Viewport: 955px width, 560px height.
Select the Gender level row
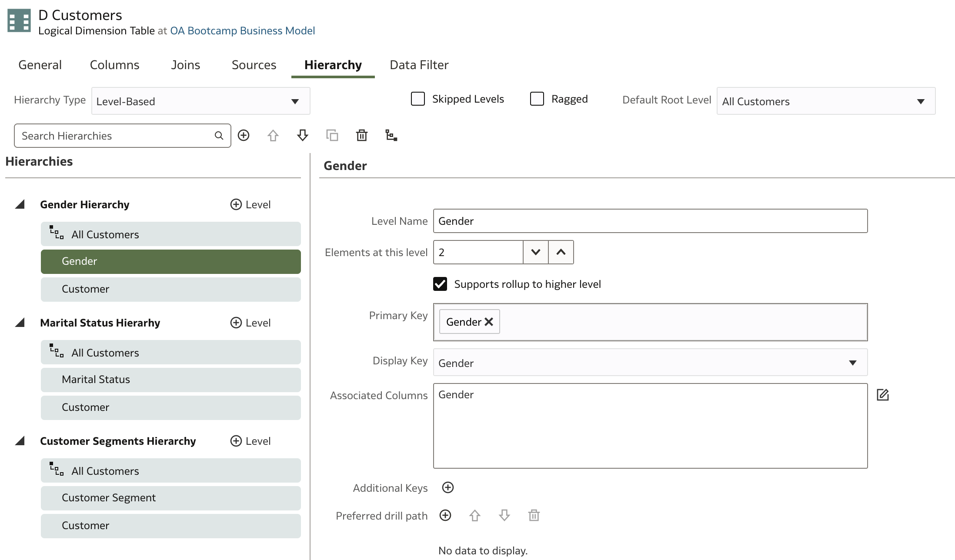[x=171, y=261]
